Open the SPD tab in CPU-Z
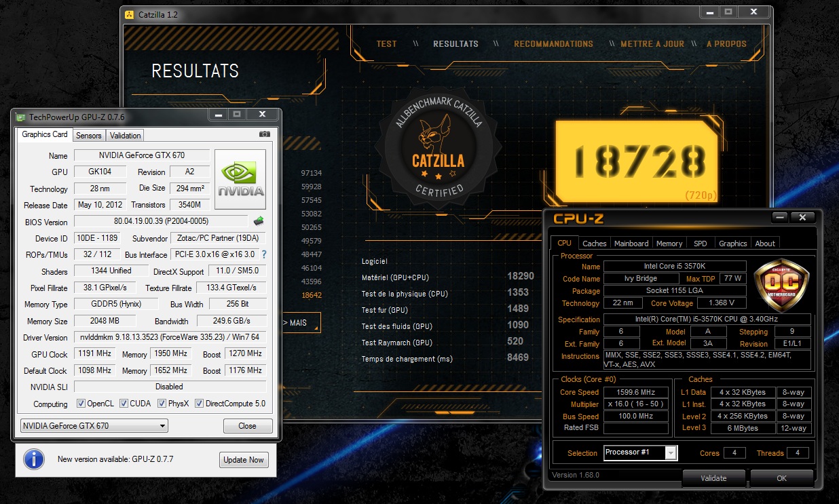Viewport: 839px width, 504px height. [x=700, y=243]
